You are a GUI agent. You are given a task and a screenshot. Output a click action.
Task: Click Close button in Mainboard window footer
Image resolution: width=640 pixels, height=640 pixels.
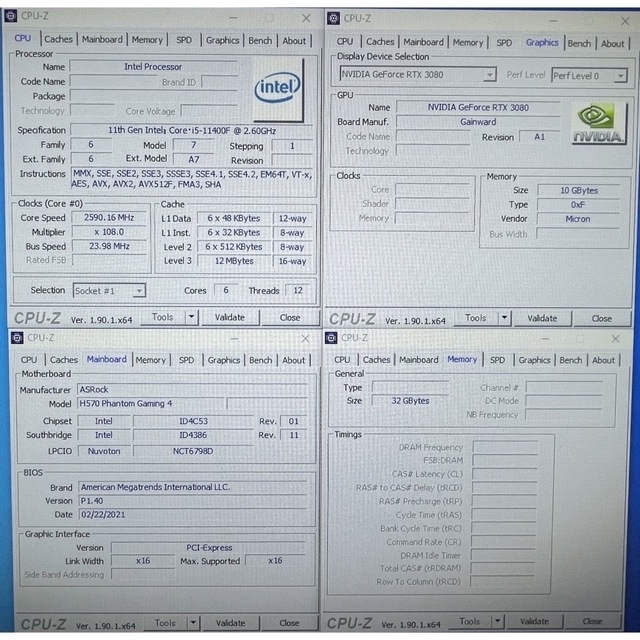click(289, 623)
